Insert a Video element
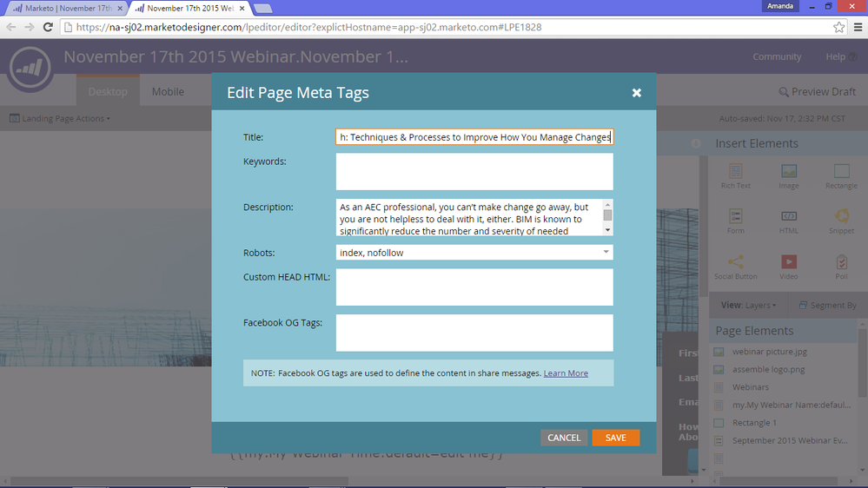 pos(788,267)
